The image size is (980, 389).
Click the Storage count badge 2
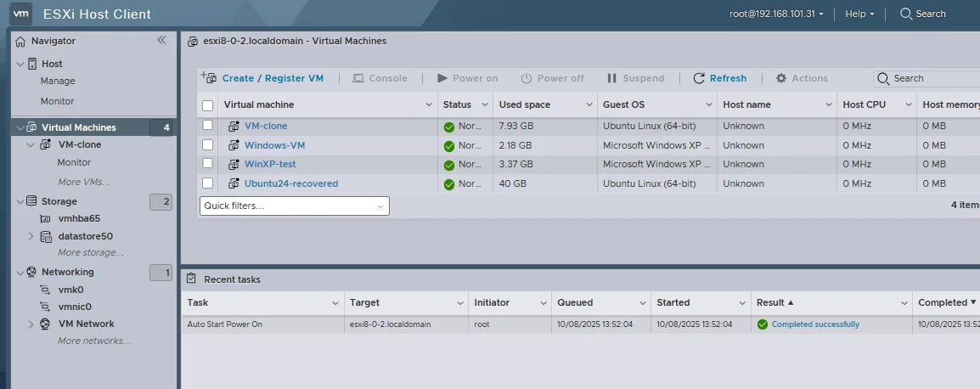161,201
